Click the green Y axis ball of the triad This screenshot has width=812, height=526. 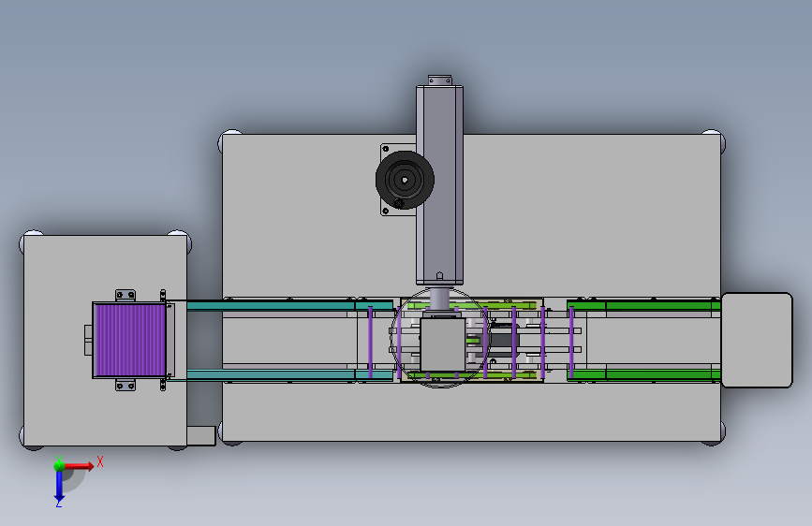[59, 465]
